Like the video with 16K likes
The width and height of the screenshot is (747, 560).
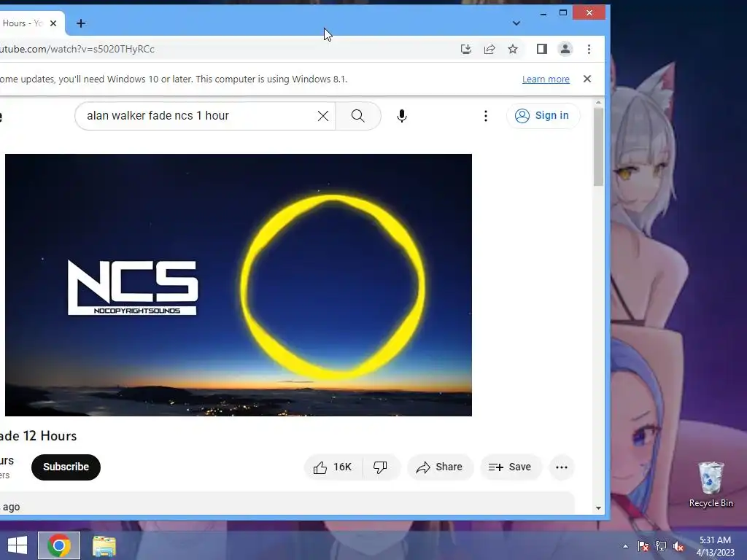pos(333,467)
